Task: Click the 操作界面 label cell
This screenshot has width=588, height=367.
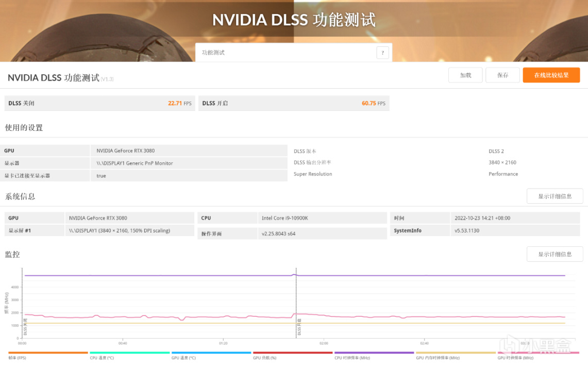Action: [x=227, y=233]
